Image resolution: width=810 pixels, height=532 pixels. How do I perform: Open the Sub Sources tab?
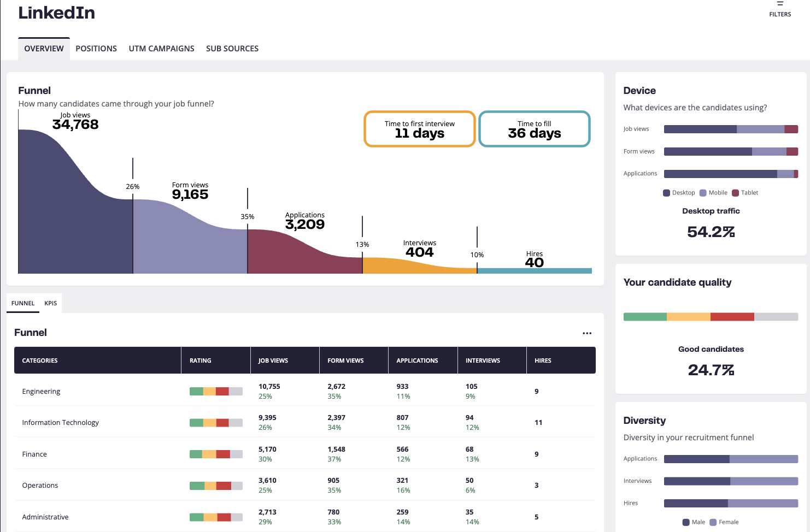232,49
